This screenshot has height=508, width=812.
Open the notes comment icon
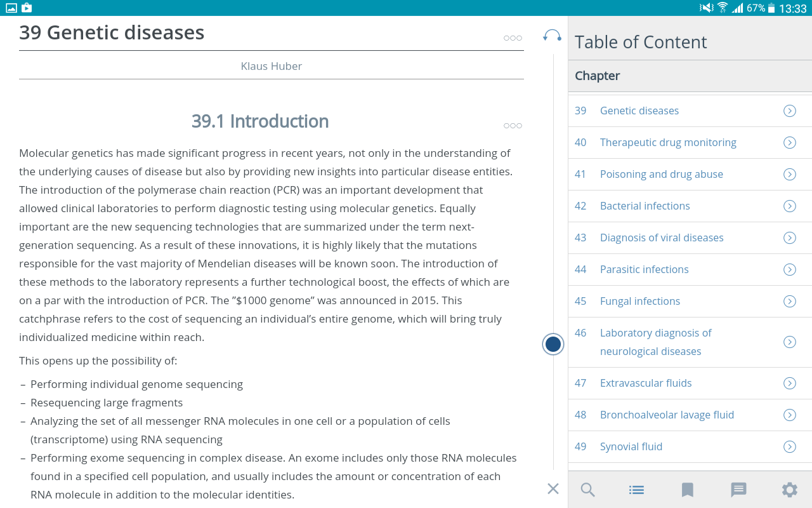point(738,490)
